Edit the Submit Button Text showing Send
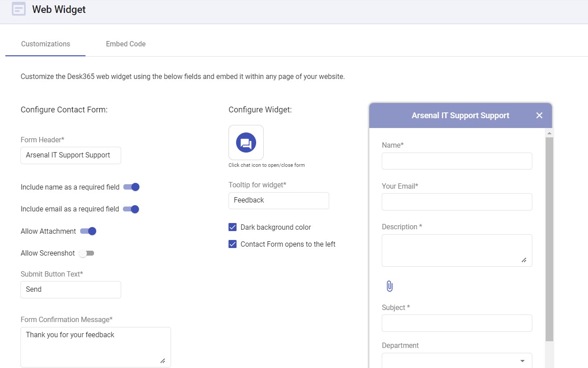The image size is (588, 368). [x=70, y=289]
